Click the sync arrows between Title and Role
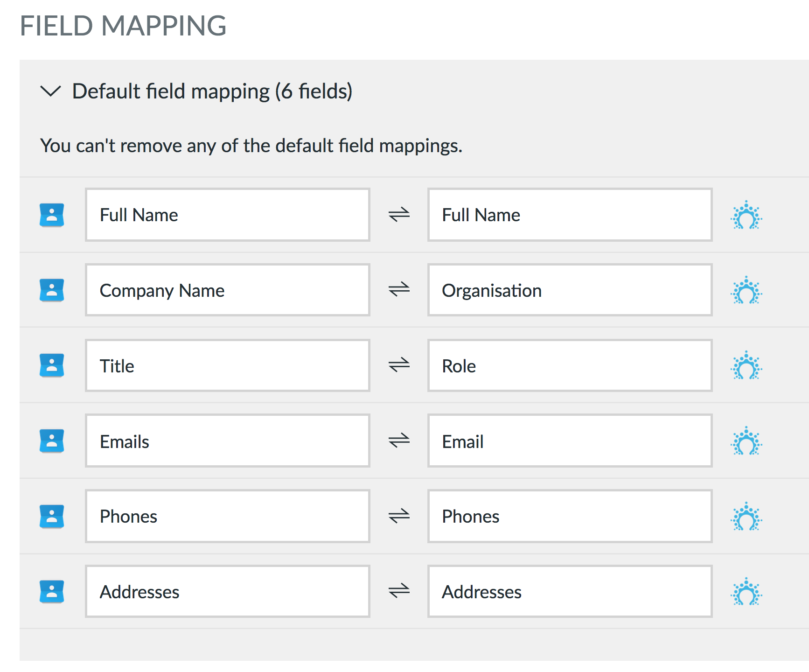809x672 pixels. 399,365
